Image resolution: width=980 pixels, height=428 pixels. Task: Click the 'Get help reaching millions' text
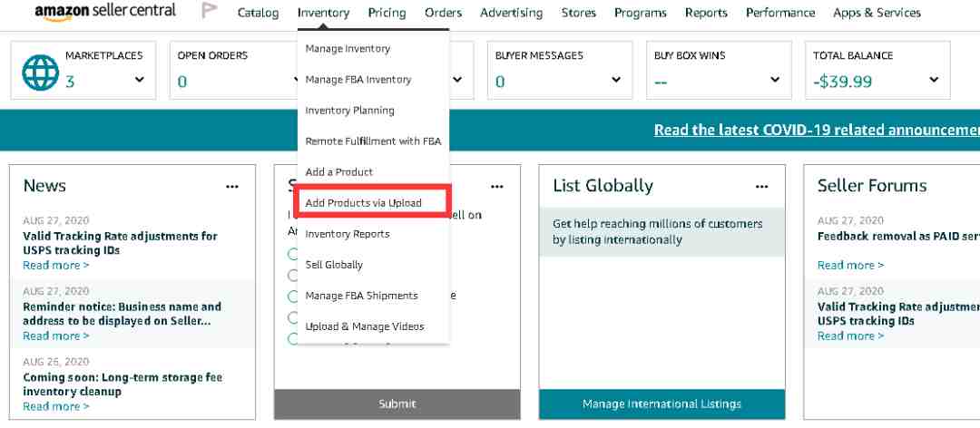[x=658, y=232]
